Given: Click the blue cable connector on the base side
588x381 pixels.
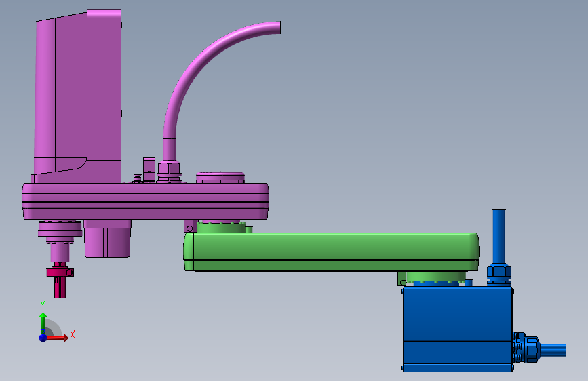Looking at the screenshot, I should point(526,347).
